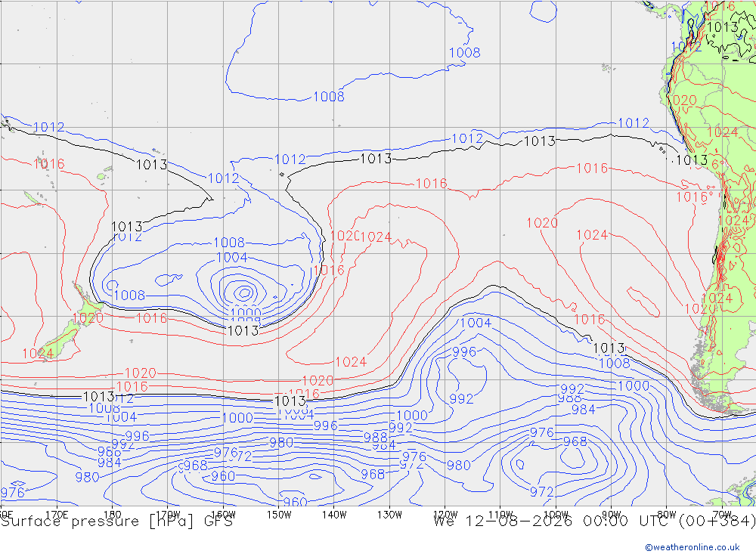Click the 960 label next to the 968 label
The width and height of the screenshot is (756, 554).
(x=223, y=476)
